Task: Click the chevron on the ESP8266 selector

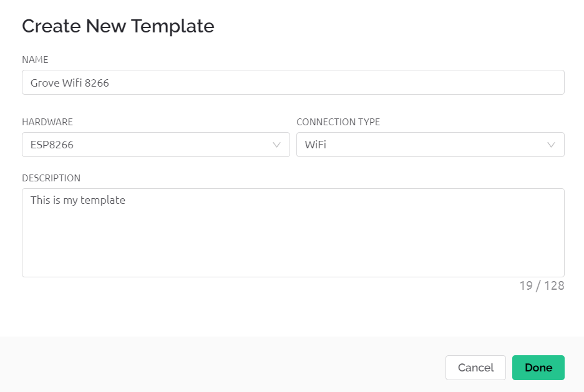Action: pyautogui.click(x=276, y=145)
